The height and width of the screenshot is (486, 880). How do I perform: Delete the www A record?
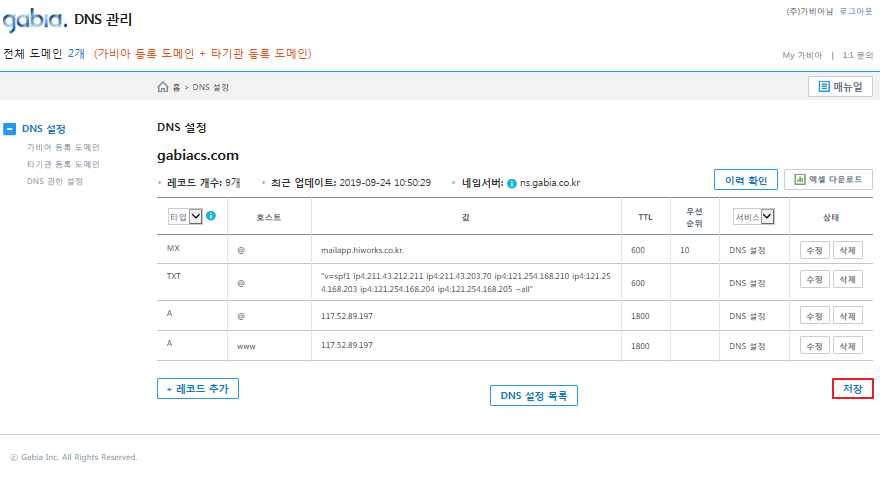point(847,346)
